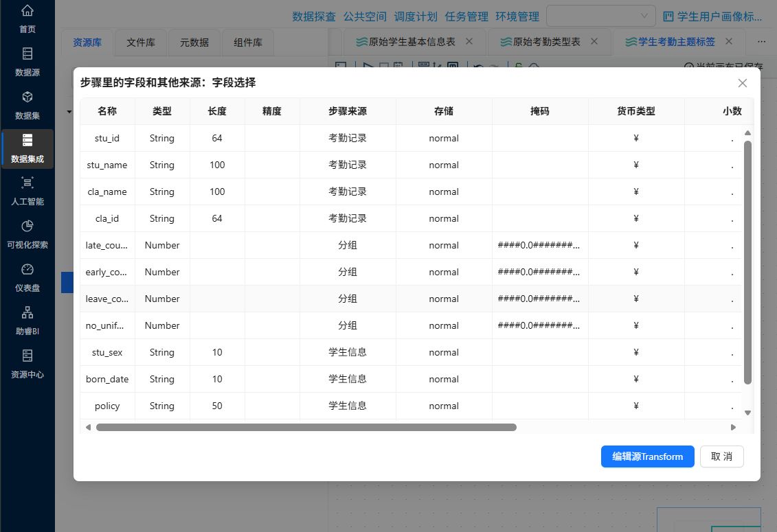Open the 学生用户画像标 project link
This screenshot has height=532, width=777.
coord(712,17)
